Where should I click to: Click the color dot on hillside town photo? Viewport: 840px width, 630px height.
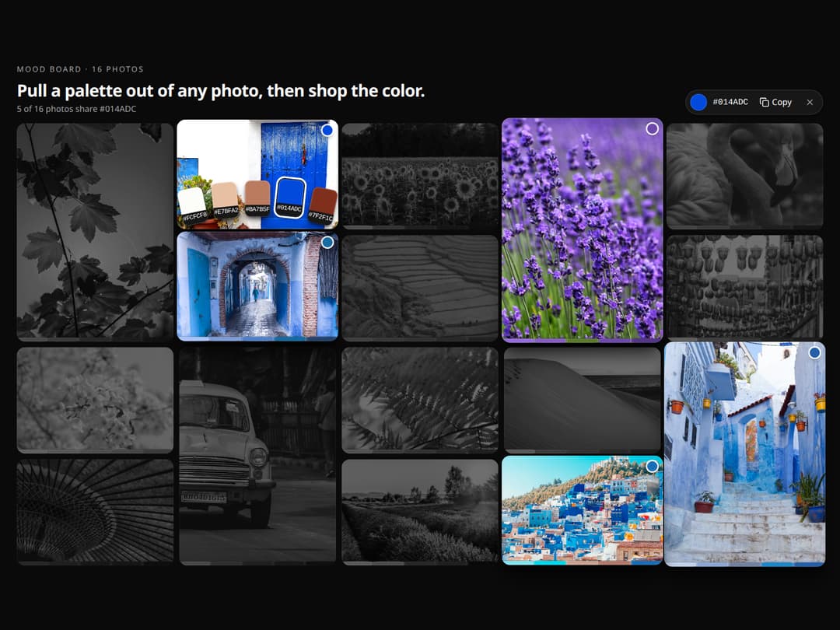pos(652,467)
